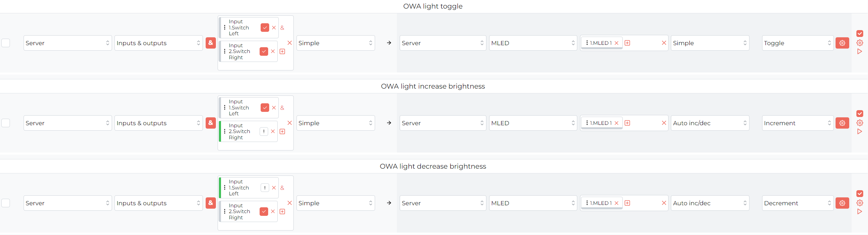Disable the red enabled checkbox of toggle rule
This screenshot has width=868, height=235.
click(x=860, y=34)
